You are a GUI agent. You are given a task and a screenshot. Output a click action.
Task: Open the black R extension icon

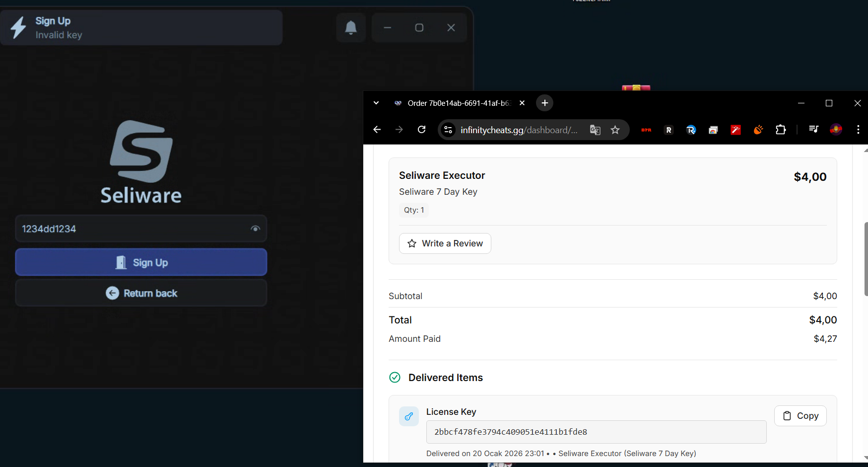click(x=668, y=130)
